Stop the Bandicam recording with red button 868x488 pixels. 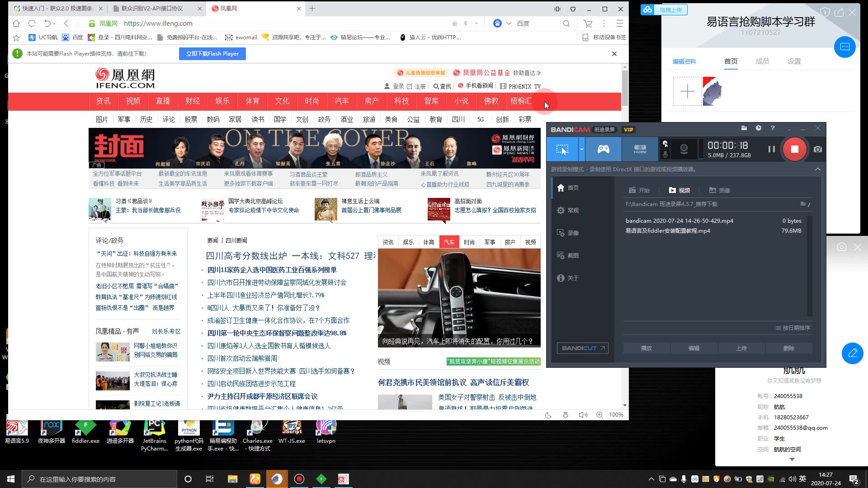click(x=794, y=149)
